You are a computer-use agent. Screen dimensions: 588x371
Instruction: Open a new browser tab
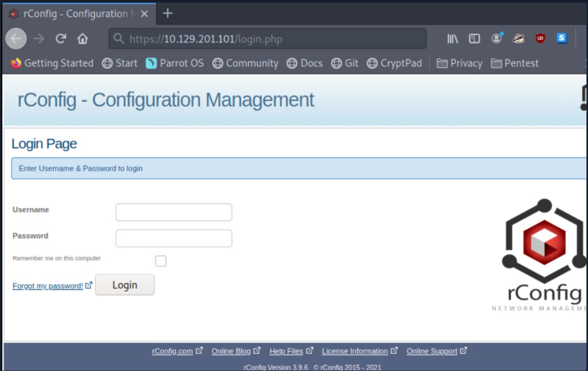click(x=168, y=14)
